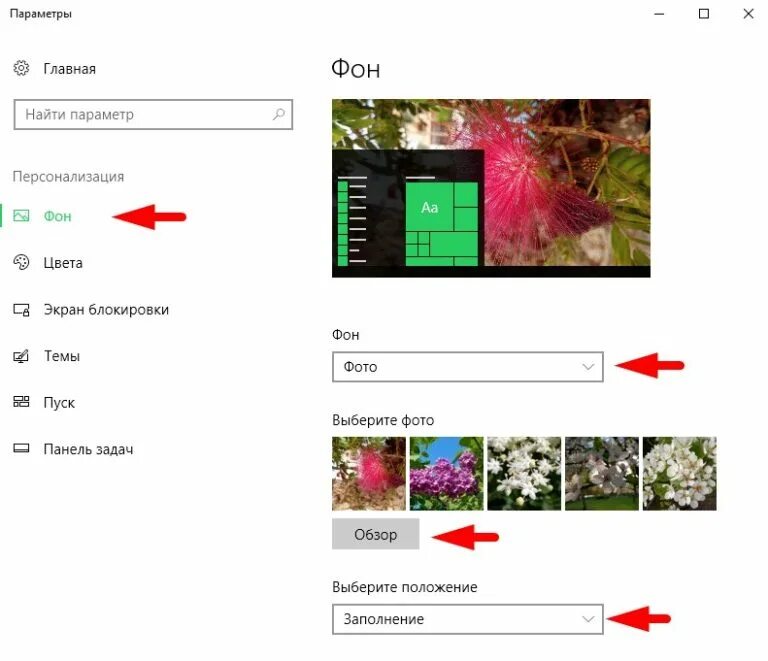
Task: Click the themes icon beside Темы
Action: tap(21, 356)
